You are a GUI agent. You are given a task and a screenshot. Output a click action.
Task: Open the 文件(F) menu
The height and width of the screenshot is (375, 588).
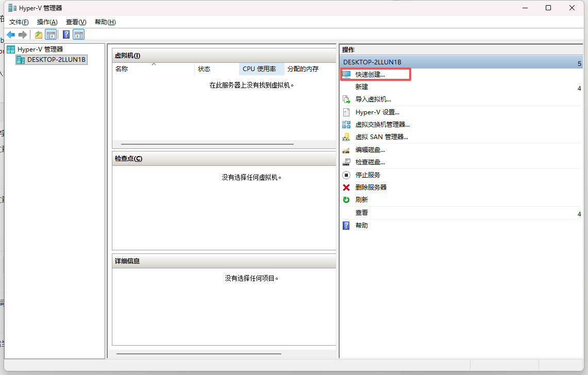coord(19,22)
